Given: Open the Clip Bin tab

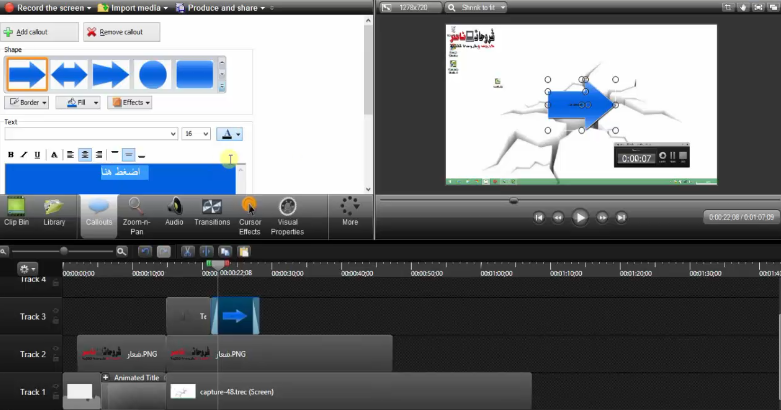Looking at the screenshot, I should pyautogui.click(x=16, y=213).
